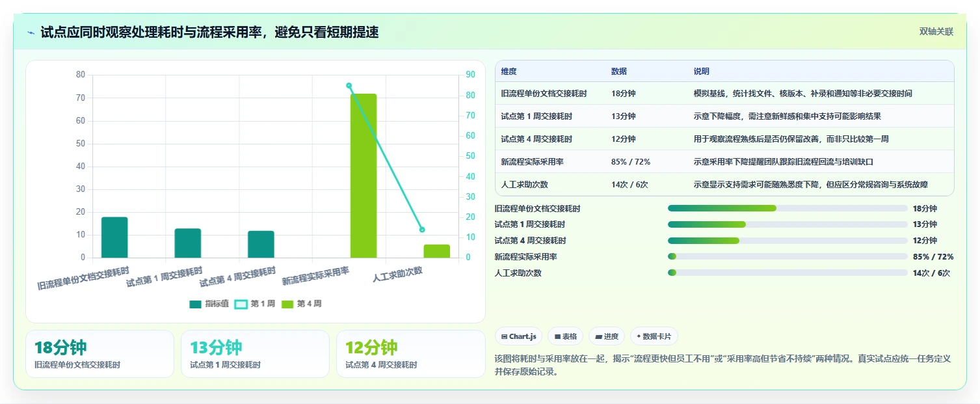Click the 14次 / 6次 table value
Image resolution: width=980 pixels, height=404 pixels.
pos(629,185)
